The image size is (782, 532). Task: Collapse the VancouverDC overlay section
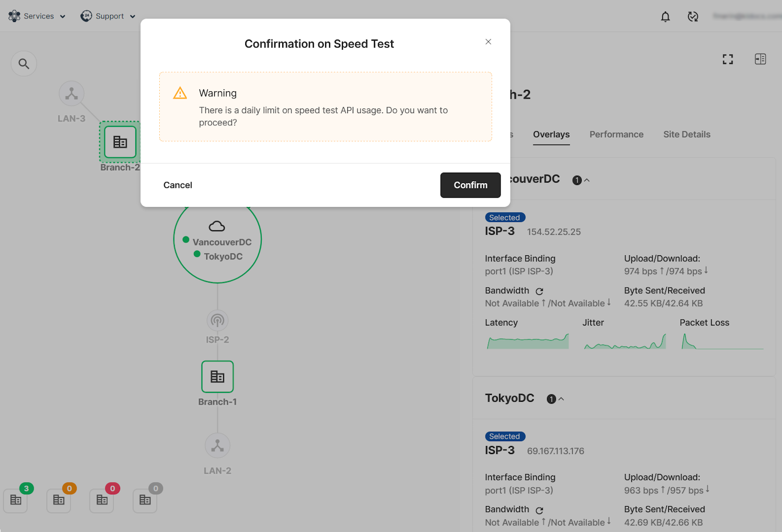[587, 180]
